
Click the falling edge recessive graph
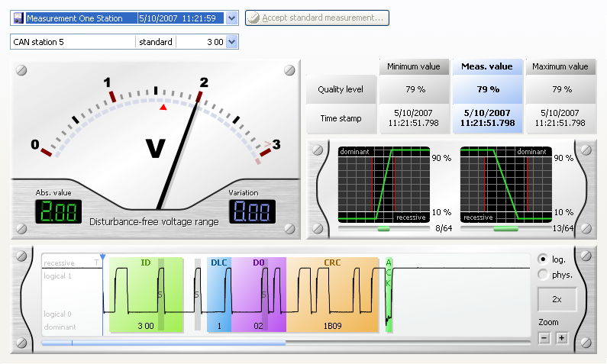point(505,185)
